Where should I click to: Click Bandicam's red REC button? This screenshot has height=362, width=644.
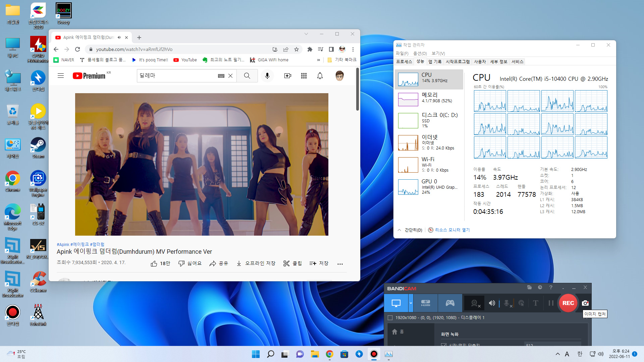(x=568, y=303)
